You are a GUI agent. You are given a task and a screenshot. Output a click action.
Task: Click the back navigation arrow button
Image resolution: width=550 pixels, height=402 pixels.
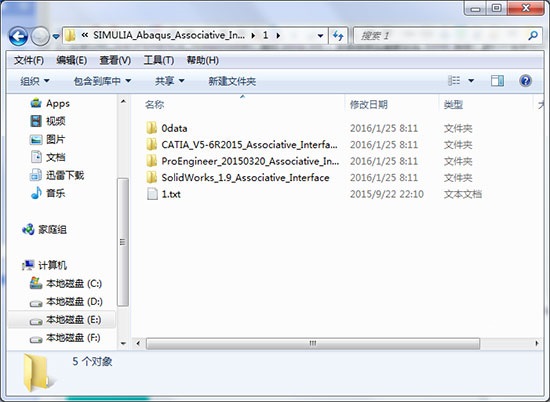pyautogui.click(x=18, y=36)
